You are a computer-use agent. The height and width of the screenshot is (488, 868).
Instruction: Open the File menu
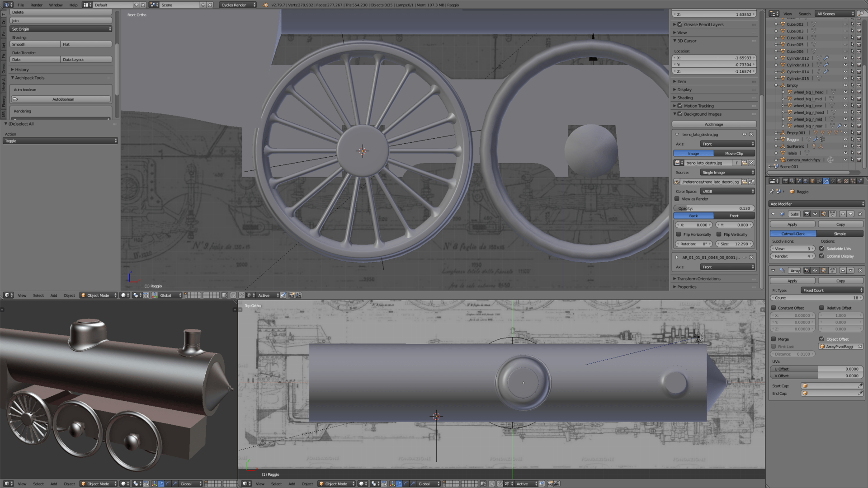tap(20, 5)
